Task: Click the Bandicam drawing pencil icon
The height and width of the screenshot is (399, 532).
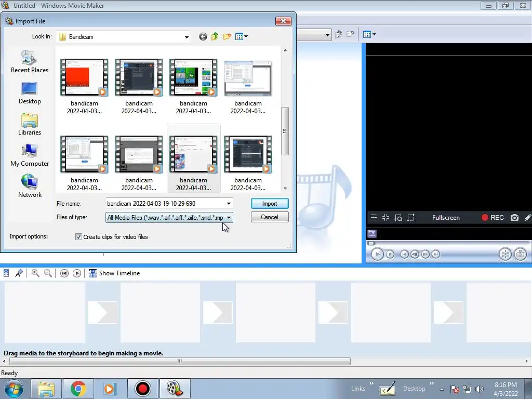Action: pyautogui.click(x=528, y=218)
